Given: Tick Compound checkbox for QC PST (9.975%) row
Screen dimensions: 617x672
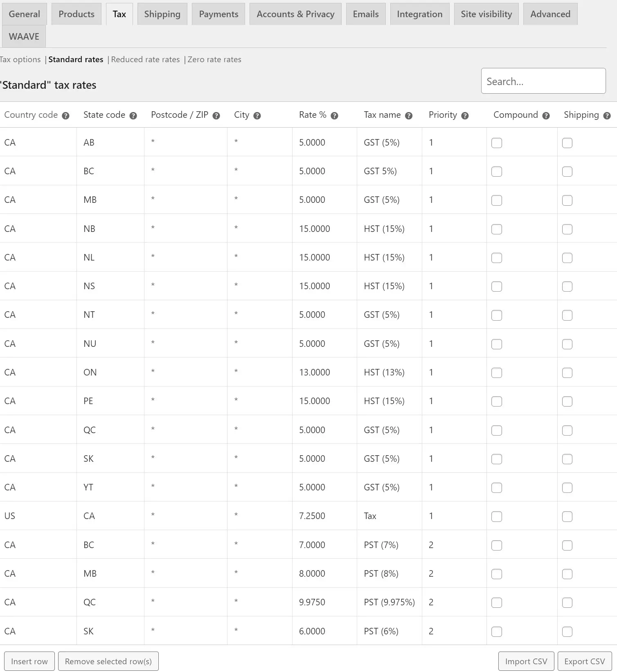Looking at the screenshot, I should [497, 602].
